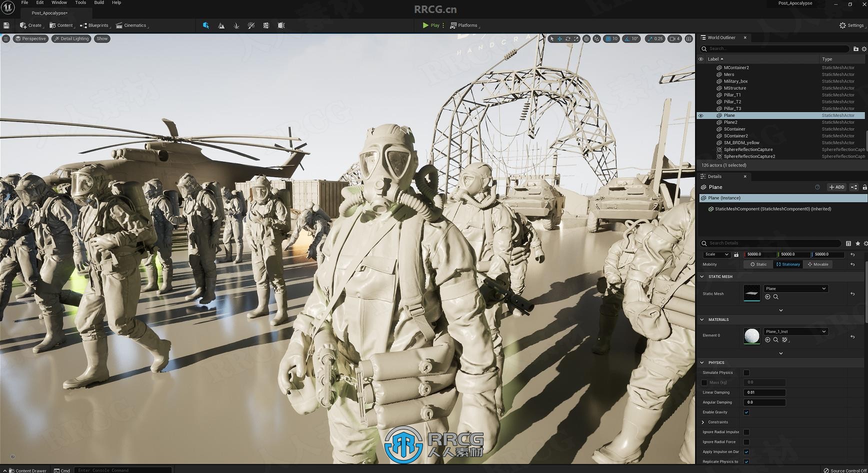Expand the Constraints subsection
Image resolution: width=868 pixels, height=473 pixels.
703,422
